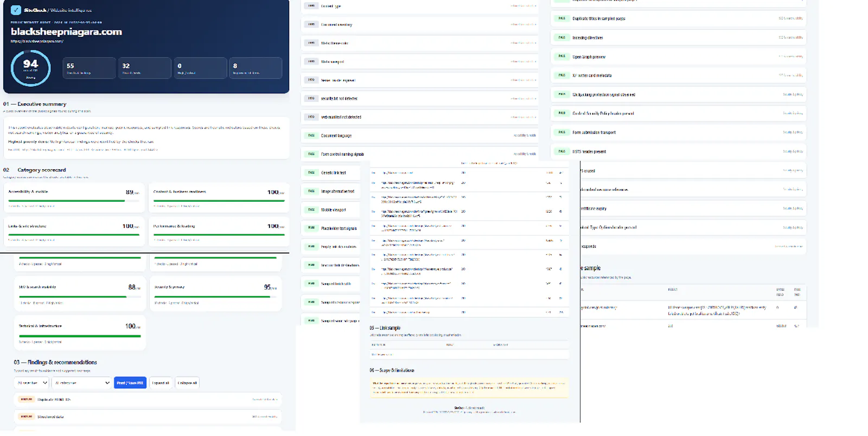Expand the Duplicate HTML IDs finding
This screenshot has height=436, width=868.
tap(148, 400)
